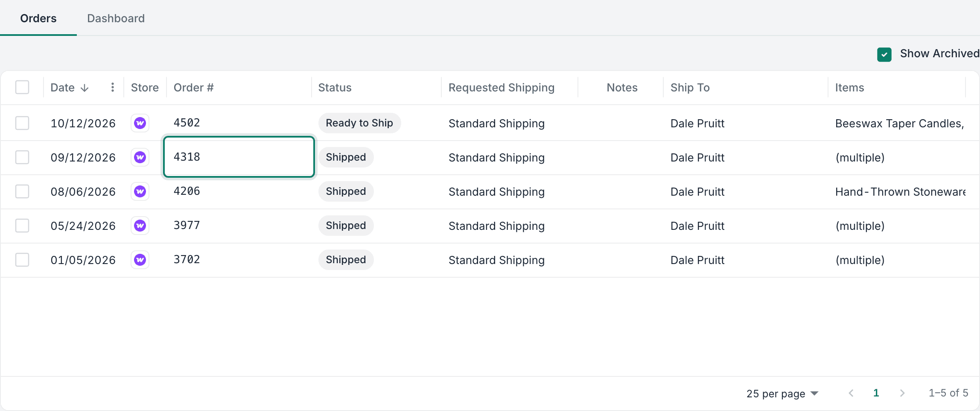Click the Store column header
This screenshot has height=411, width=980.
145,88
